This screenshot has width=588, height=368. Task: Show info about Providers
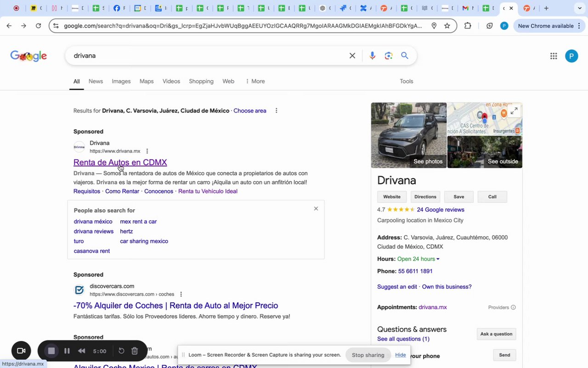pyautogui.click(x=513, y=307)
